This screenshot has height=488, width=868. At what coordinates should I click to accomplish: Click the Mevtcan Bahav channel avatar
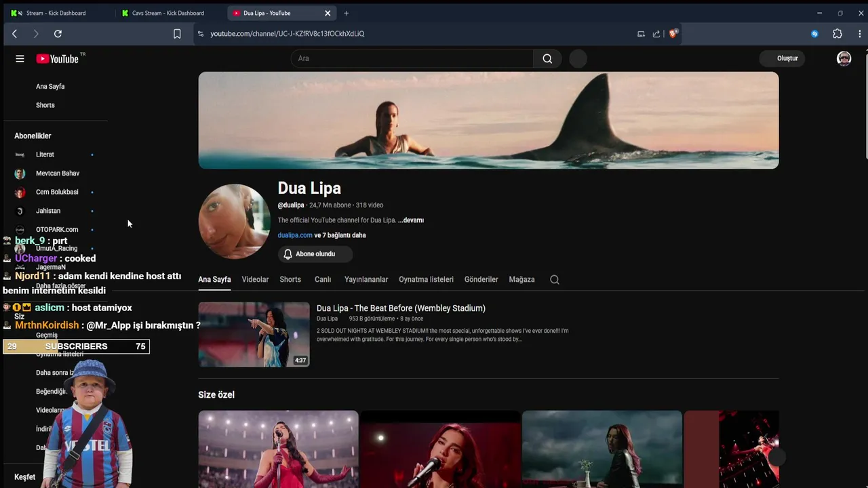pyautogui.click(x=20, y=174)
